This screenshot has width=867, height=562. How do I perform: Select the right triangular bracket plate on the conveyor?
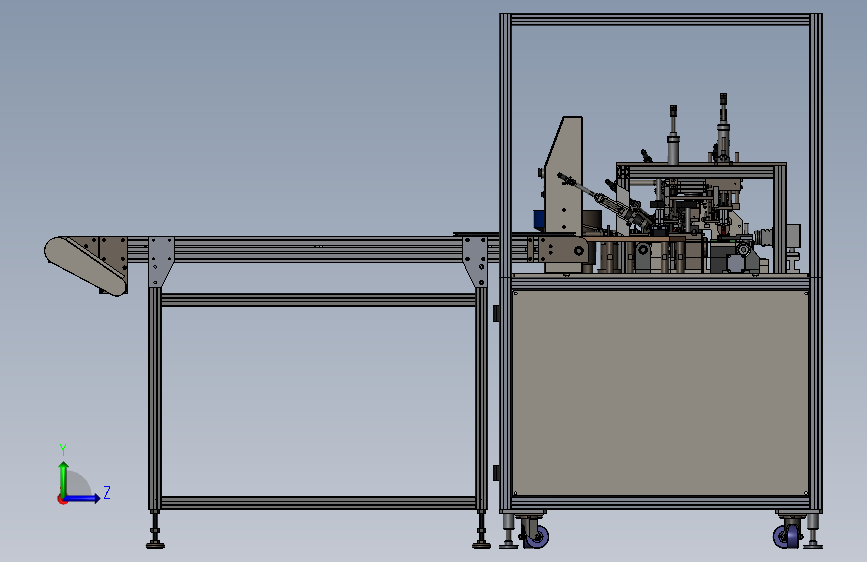476,261
